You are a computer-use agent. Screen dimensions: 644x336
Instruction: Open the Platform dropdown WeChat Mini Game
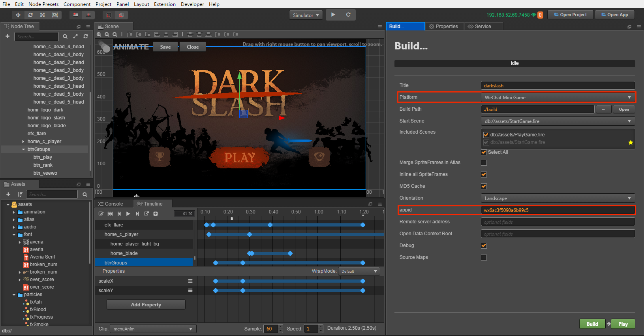(558, 97)
